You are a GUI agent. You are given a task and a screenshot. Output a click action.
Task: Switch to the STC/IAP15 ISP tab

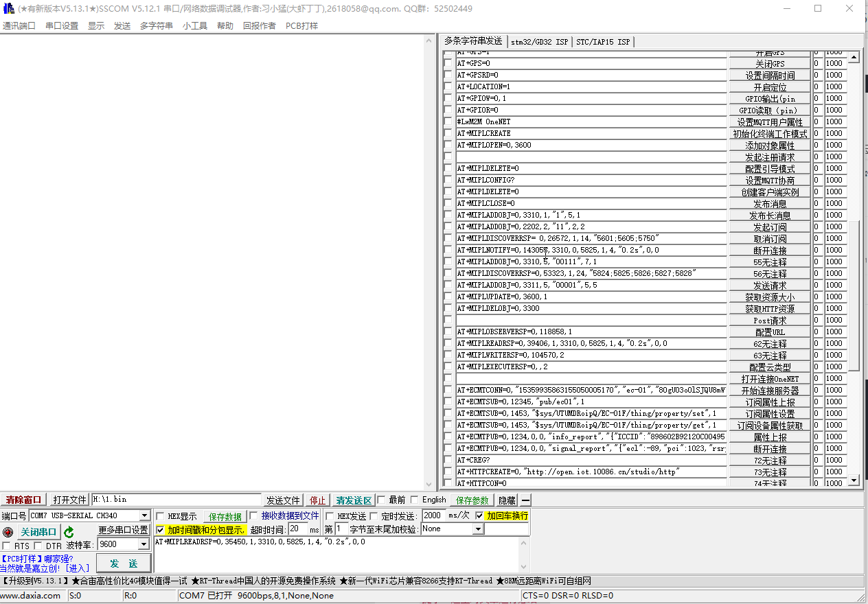click(x=603, y=42)
